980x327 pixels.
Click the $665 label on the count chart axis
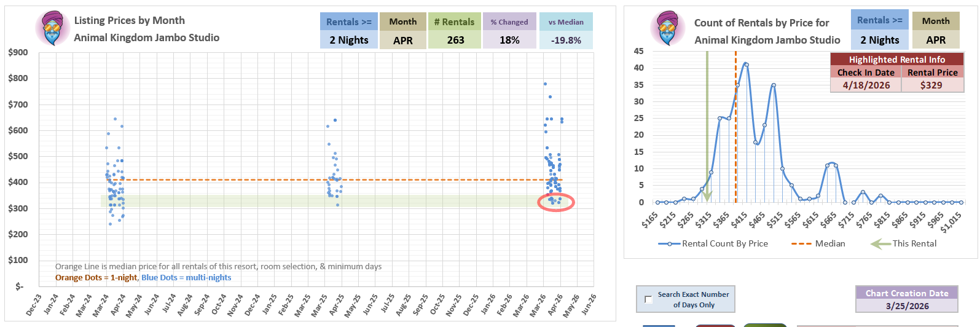pyautogui.click(x=828, y=219)
